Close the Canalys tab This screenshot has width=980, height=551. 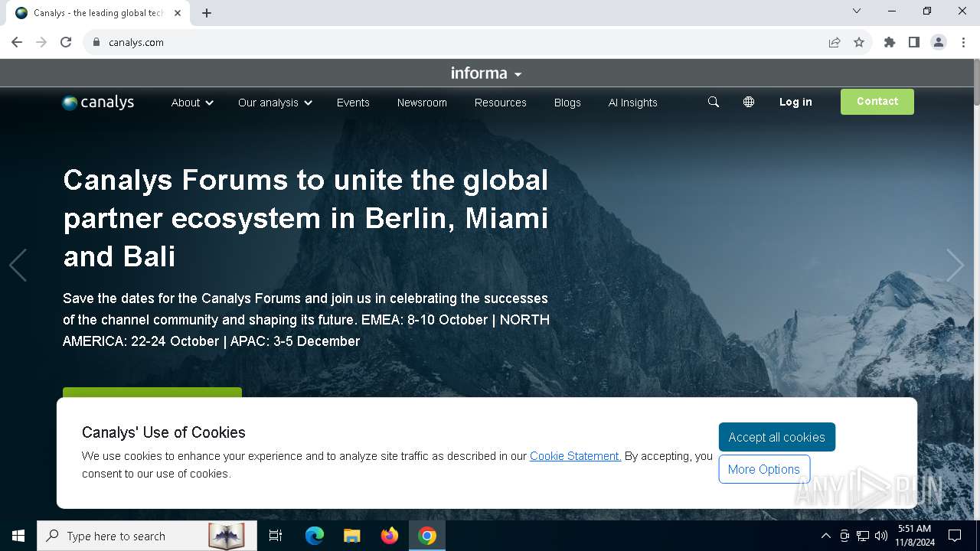point(178,13)
